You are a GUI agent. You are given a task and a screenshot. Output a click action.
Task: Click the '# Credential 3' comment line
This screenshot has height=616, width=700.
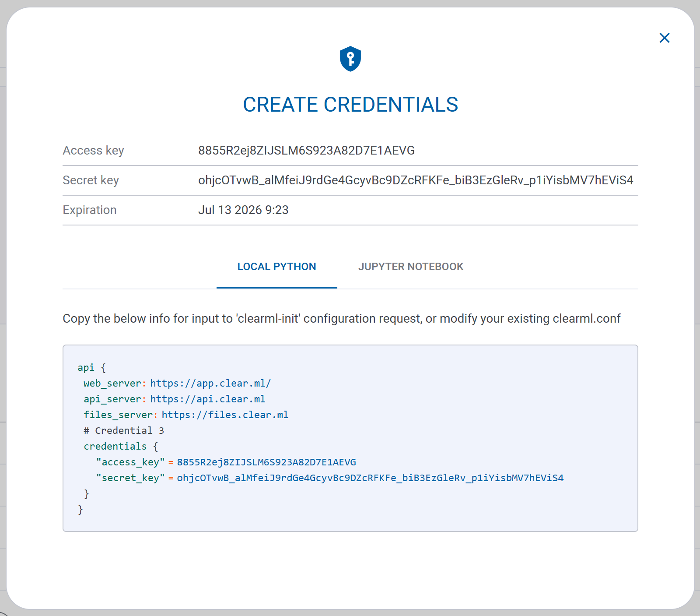click(x=124, y=431)
